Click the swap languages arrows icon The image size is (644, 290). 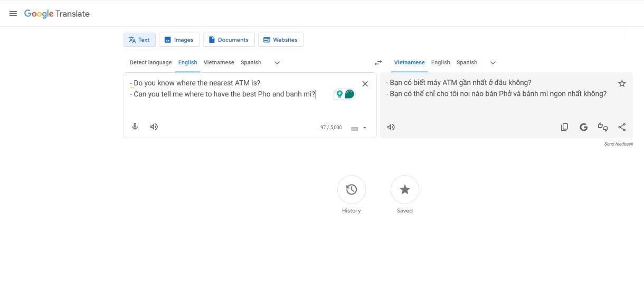(378, 63)
